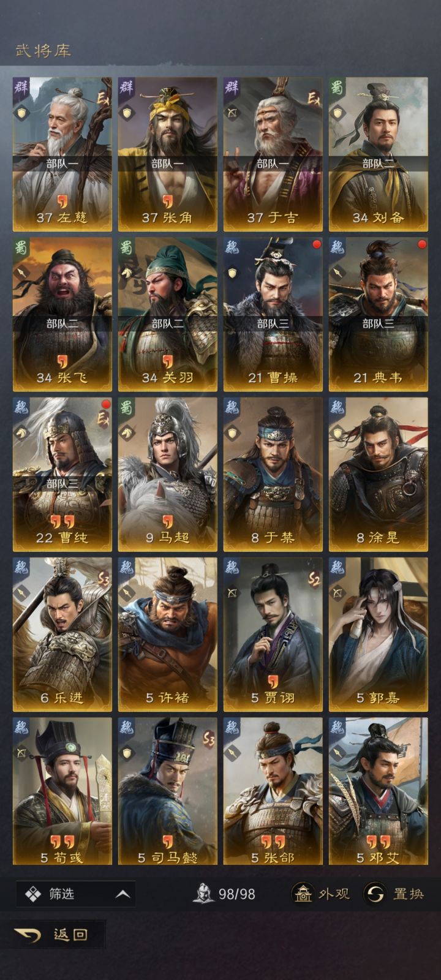Open the 刘备 general card
The width and height of the screenshot is (441, 980).
(378, 154)
